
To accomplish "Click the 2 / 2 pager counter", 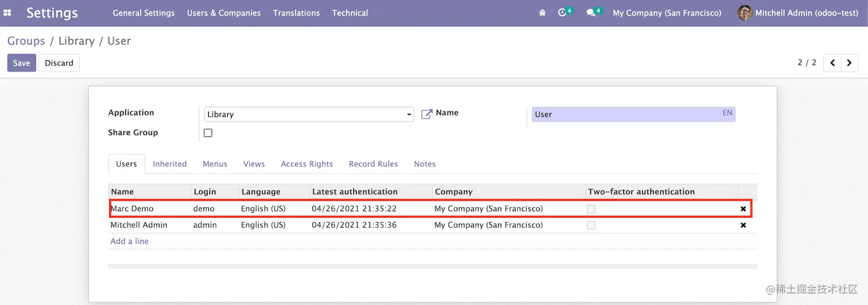I will [x=807, y=62].
